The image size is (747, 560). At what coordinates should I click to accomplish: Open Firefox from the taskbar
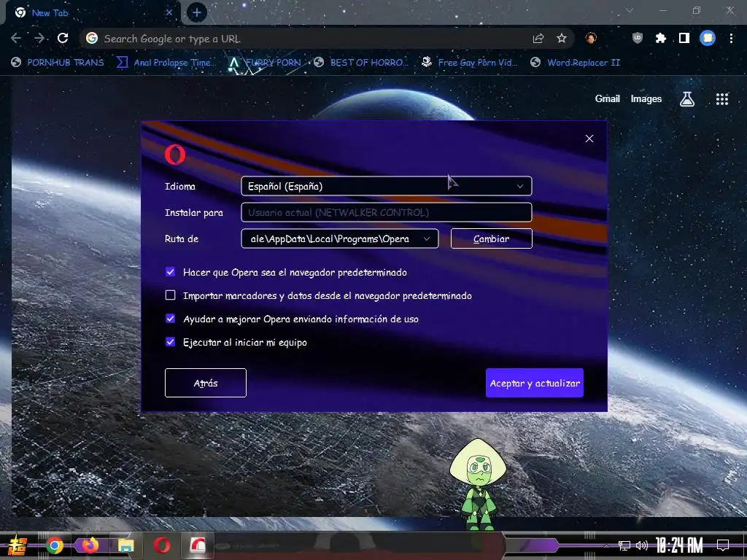coord(90,545)
